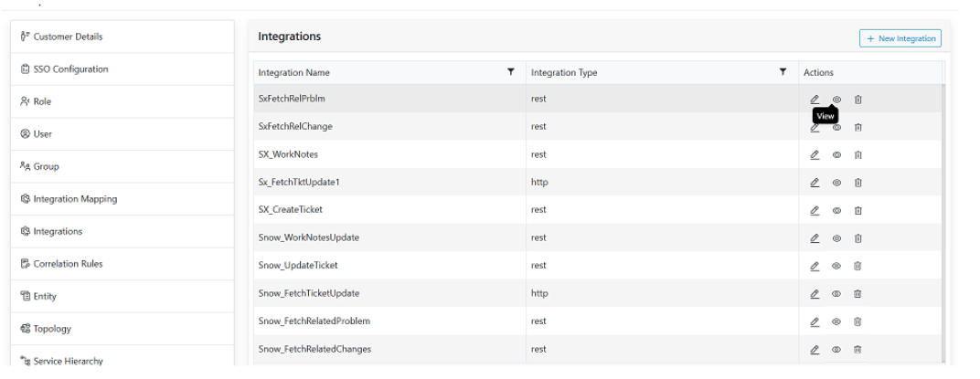
Task: Select the Snow_UpdateTicket row name
Action: [298, 266]
